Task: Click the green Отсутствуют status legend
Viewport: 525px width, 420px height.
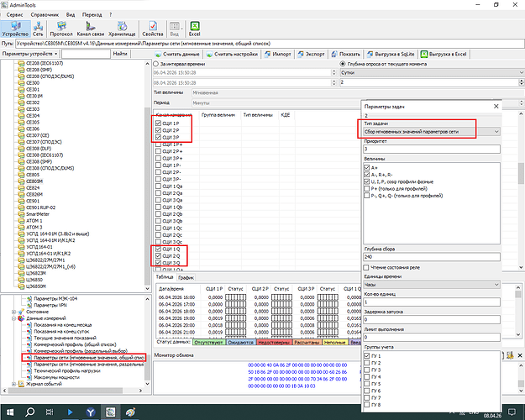Action: [x=207, y=342]
